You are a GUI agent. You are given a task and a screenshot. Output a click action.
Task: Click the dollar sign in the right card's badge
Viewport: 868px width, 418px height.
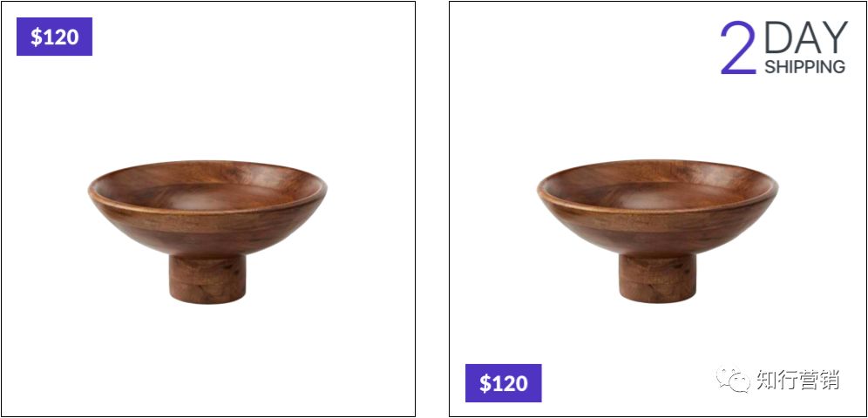485,383
